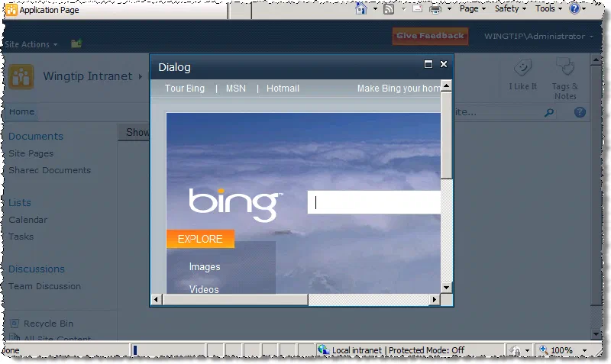Click the dialog vertical scrollbar up arrow
This screenshot has height=364, width=611.
446,85
